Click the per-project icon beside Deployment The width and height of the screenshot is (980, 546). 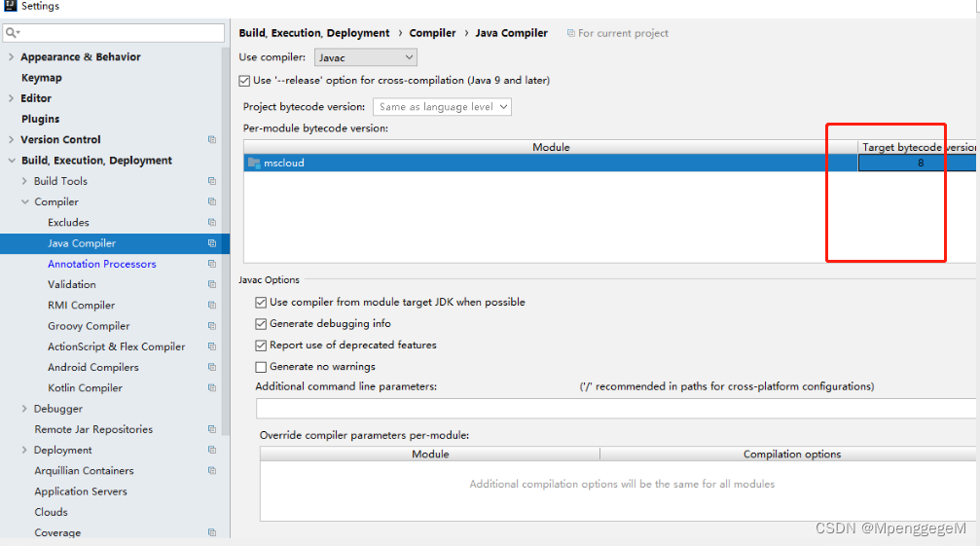click(x=212, y=450)
